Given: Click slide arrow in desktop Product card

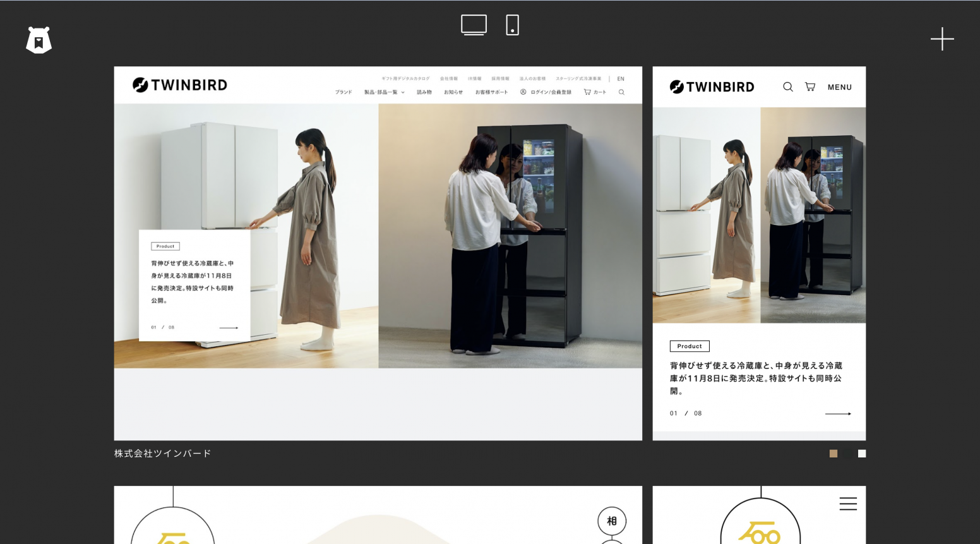Looking at the screenshot, I should coord(229,327).
